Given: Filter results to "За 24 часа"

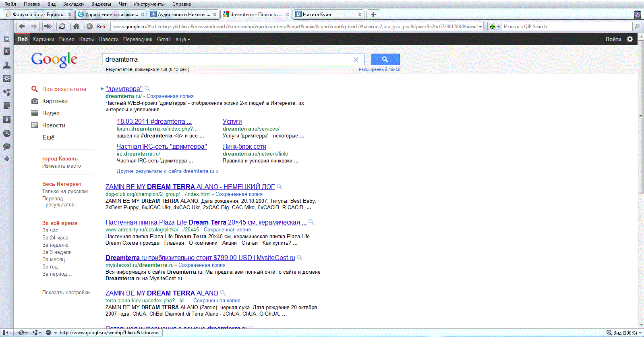Looking at the screenshot, I should [56, 238].
